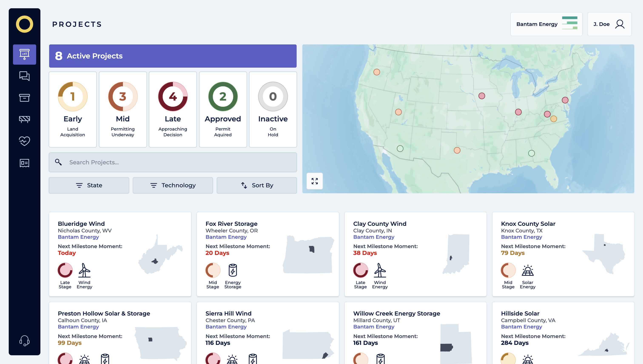The width and height of the screenshot is (643, 364).
Task: Open the Projects presentation-board sidebar icon
Action: click(x=24, y=54)
